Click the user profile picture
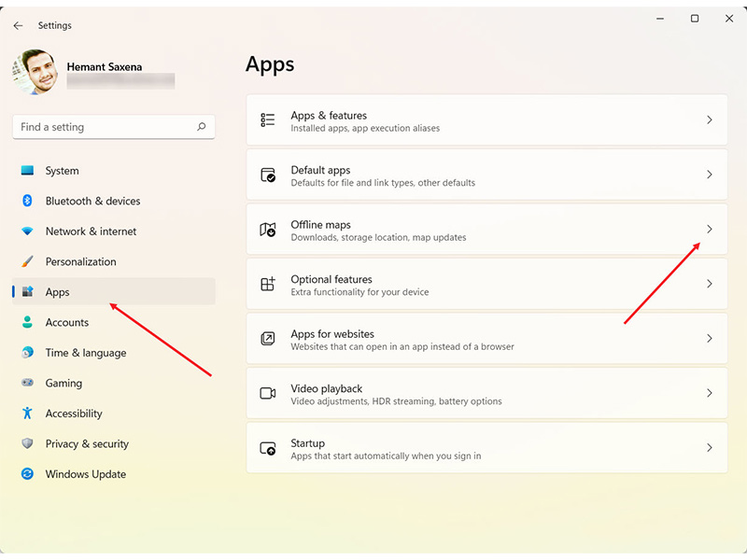747x560 pixels. 35,72
